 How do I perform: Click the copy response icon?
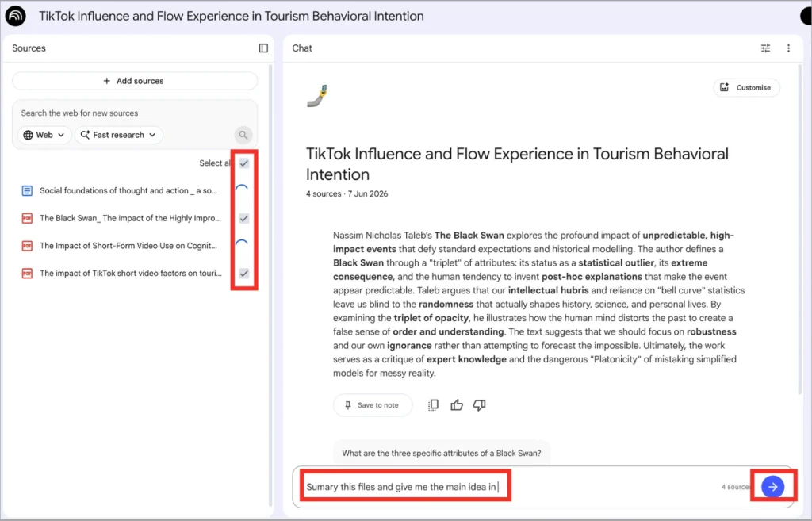click(434, 405)
